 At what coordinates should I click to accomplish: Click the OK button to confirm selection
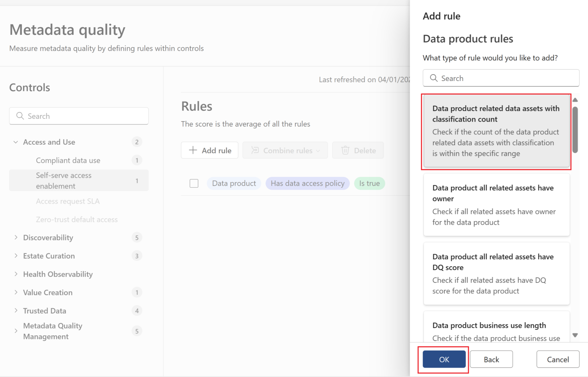445,359
